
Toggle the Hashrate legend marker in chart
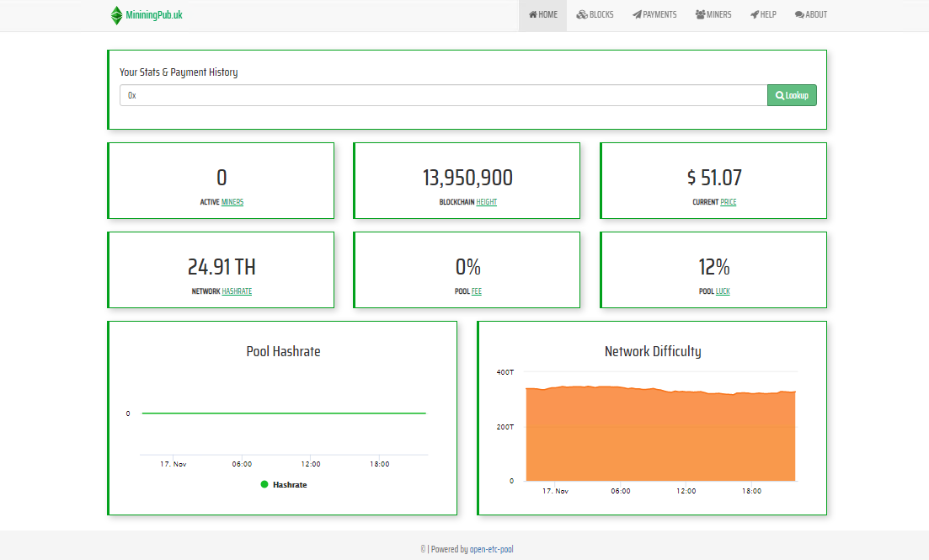point(264,484)
